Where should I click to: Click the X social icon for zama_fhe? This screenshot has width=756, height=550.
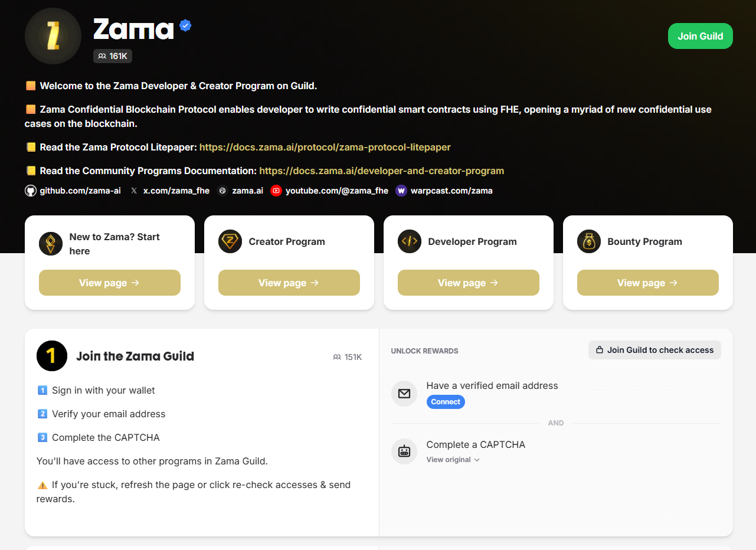coord(134,191)
